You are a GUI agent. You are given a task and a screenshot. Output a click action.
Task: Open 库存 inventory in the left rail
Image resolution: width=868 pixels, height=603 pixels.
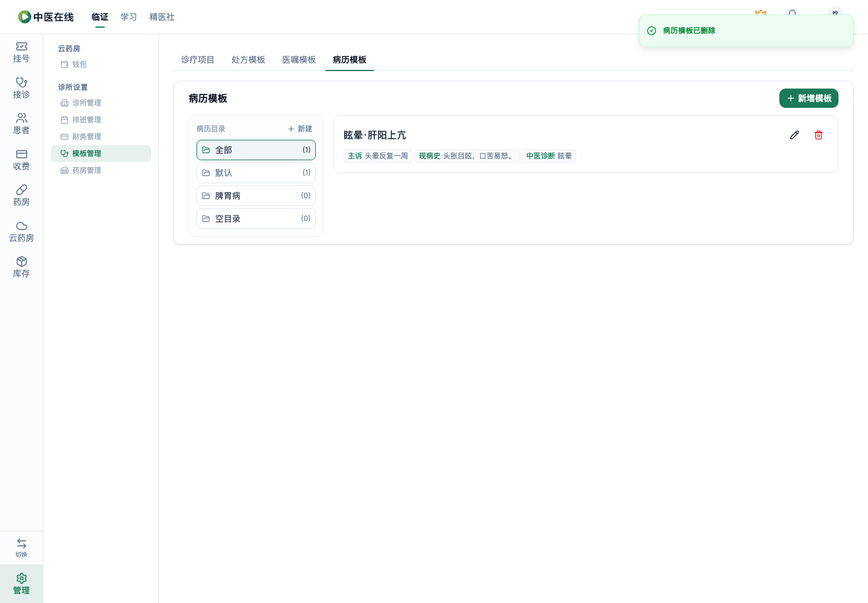pos(21,267)
